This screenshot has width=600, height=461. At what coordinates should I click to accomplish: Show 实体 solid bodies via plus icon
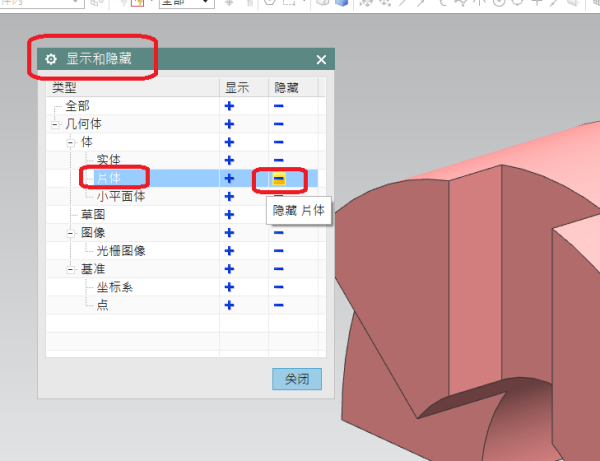click(229, 160)
